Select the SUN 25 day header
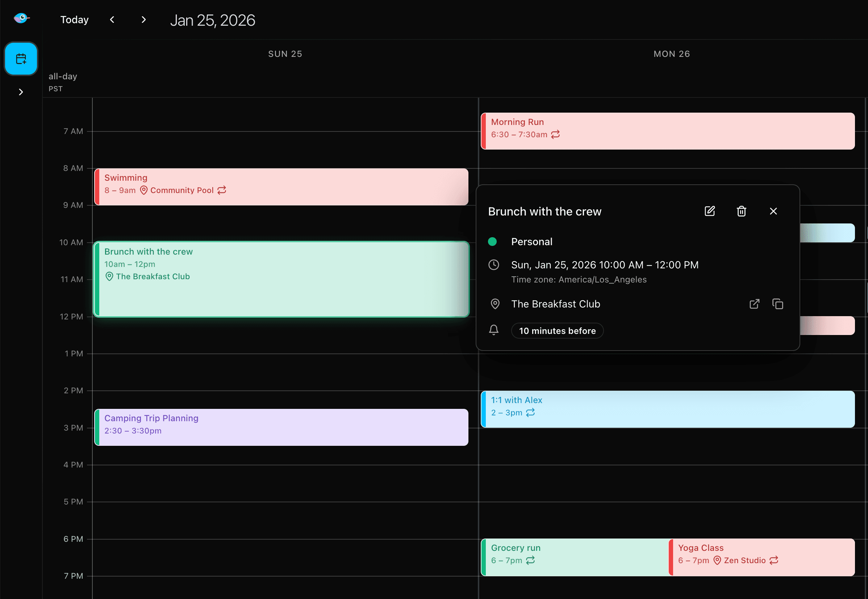The width and height of the screenshot is (868, 599). tap(285, 54)
